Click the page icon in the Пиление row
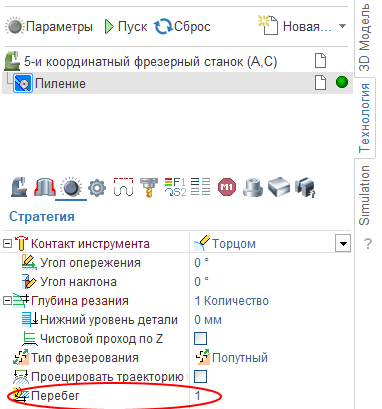The height and width of the screenshot is (409, 382). 320,82
